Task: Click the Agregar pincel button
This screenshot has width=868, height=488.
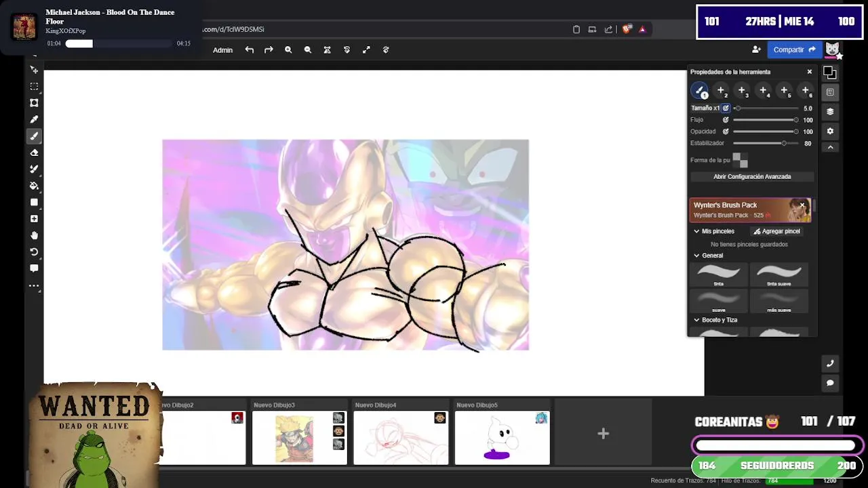Action: [776, 231]
